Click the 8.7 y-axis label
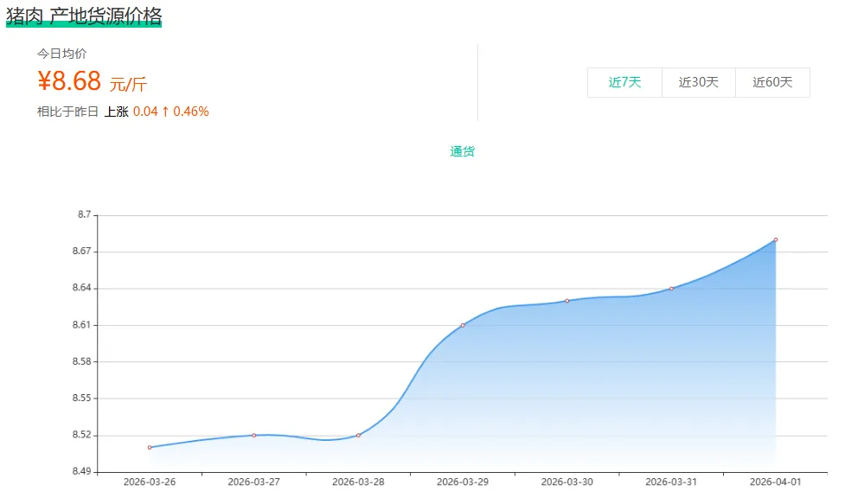 [x=84, y=214]
